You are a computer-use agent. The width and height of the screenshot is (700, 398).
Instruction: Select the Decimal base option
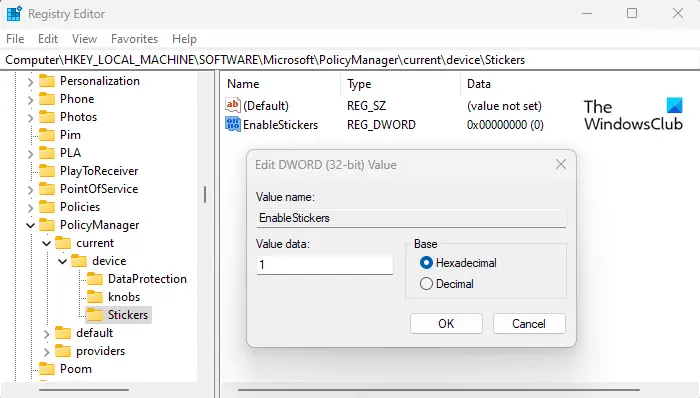(447, 284)
